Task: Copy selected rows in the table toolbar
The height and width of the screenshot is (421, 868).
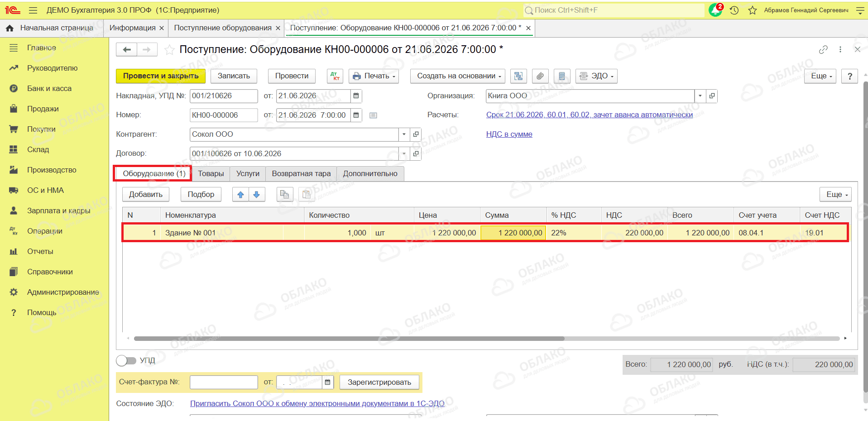Action: [x=284, y=195]
